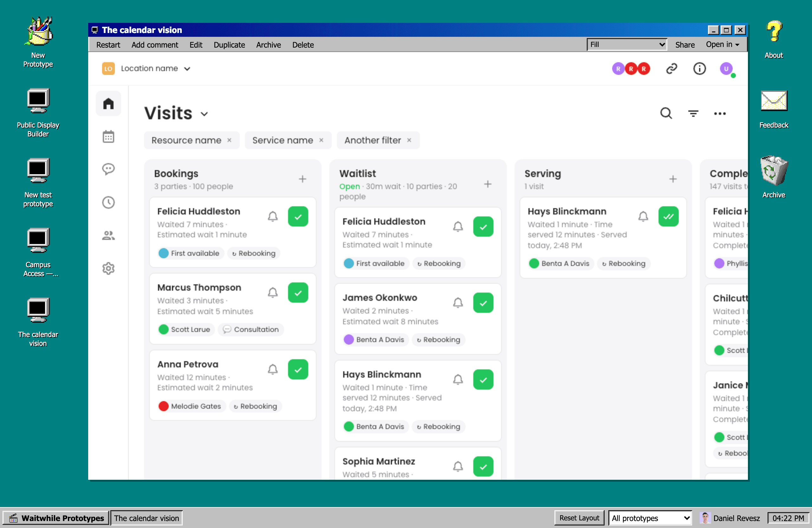The width and height of the screenshot is (812, 528).
Task: Click the search magnifier icon
Action: pos(666,113)
